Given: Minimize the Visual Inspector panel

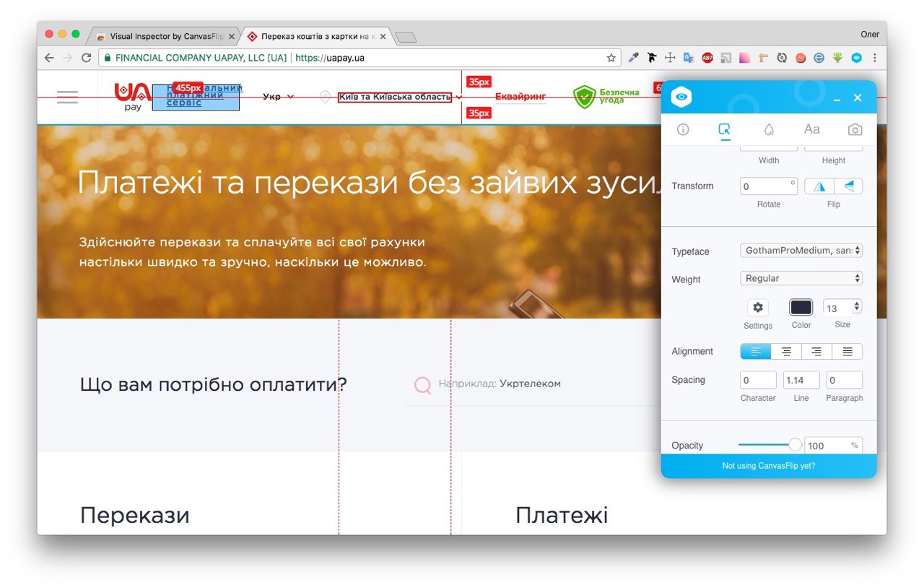Looking at the screenshot, I should coord(837,98).
